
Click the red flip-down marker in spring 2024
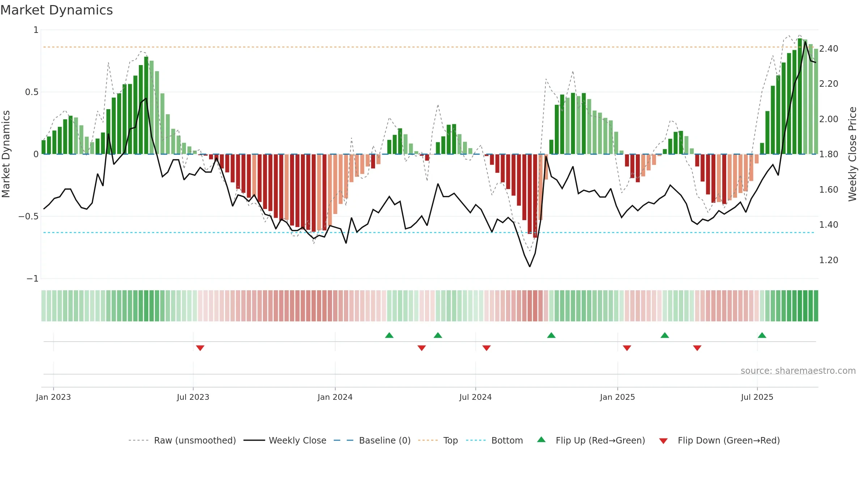422,348
